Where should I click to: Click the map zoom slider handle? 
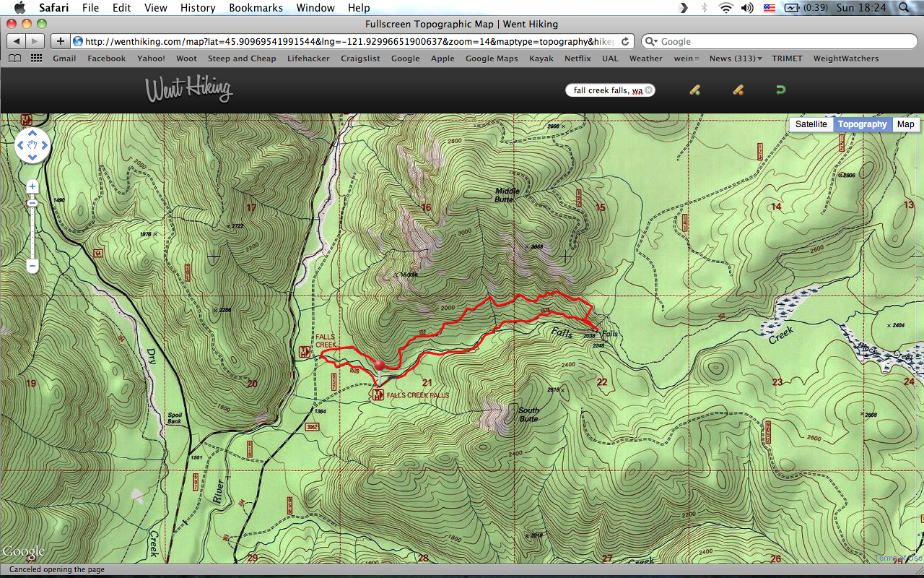coord(32,204)
